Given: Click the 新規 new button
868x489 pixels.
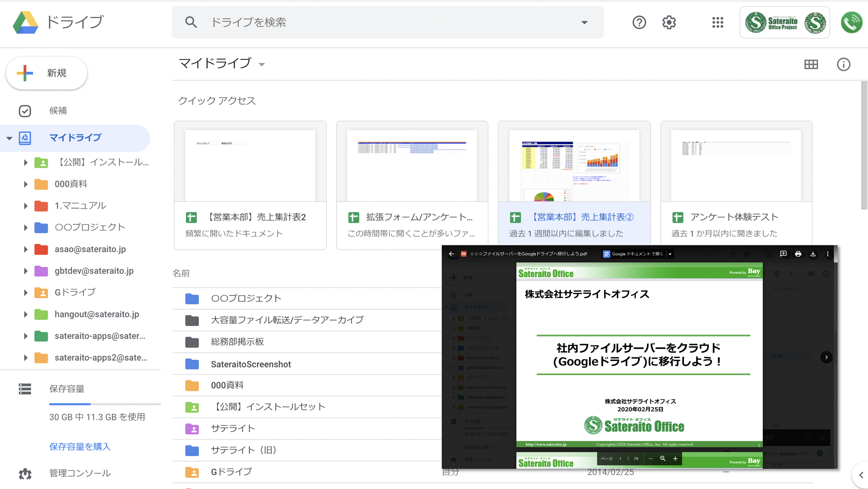Looking at the screenshot, I should coord(47,73).
